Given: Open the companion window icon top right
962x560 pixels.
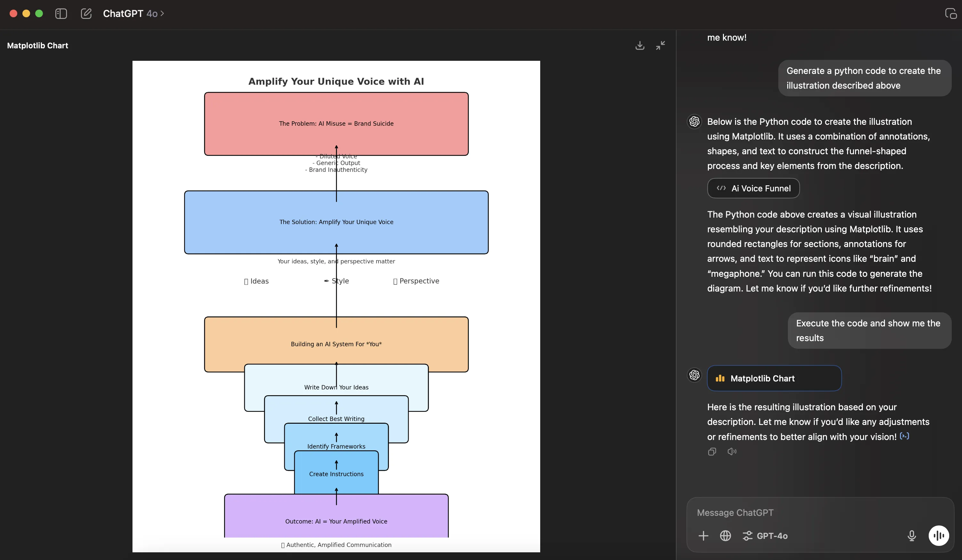Looking at the screenshot, I should (950, 14).
